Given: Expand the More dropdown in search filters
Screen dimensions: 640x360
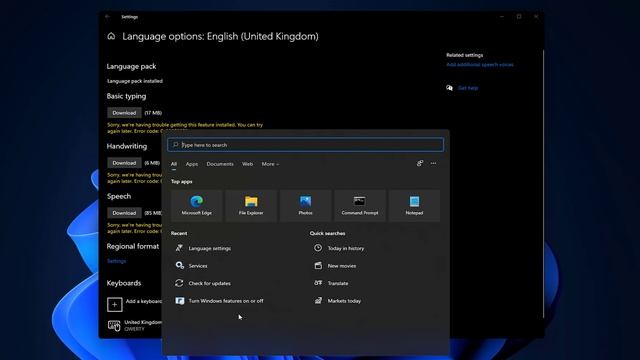Looking at the screenshot, I should click(x=270, y=164).
